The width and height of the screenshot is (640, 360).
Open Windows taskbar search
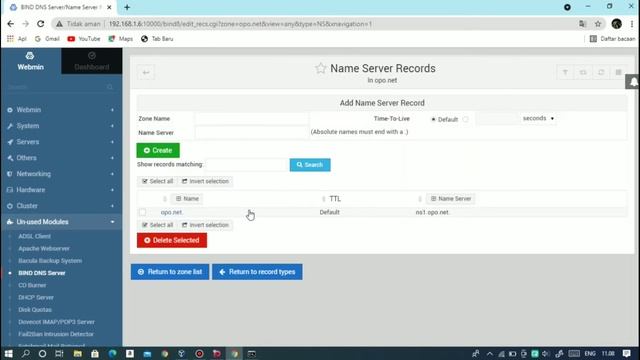click(26, 353)
